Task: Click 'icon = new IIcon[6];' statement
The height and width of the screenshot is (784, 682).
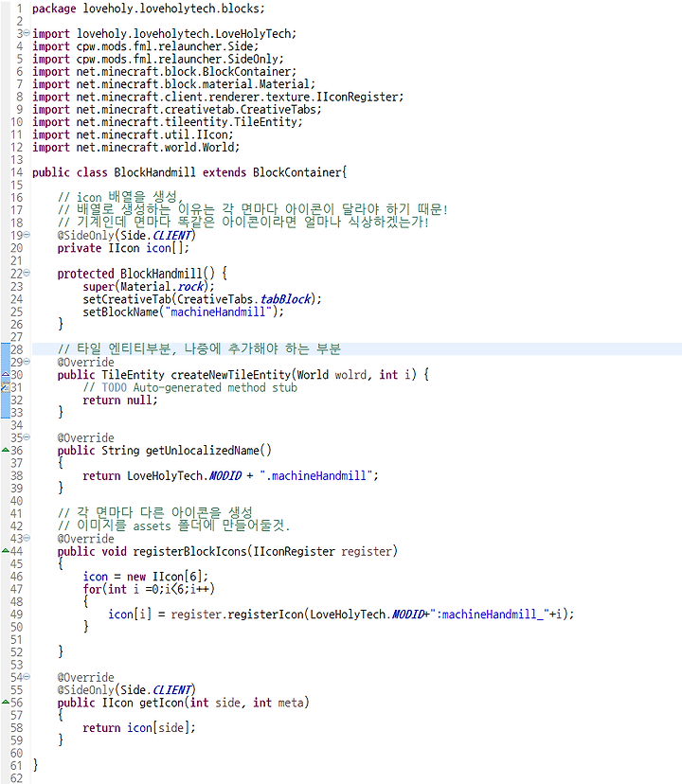Action: [146, 577]
